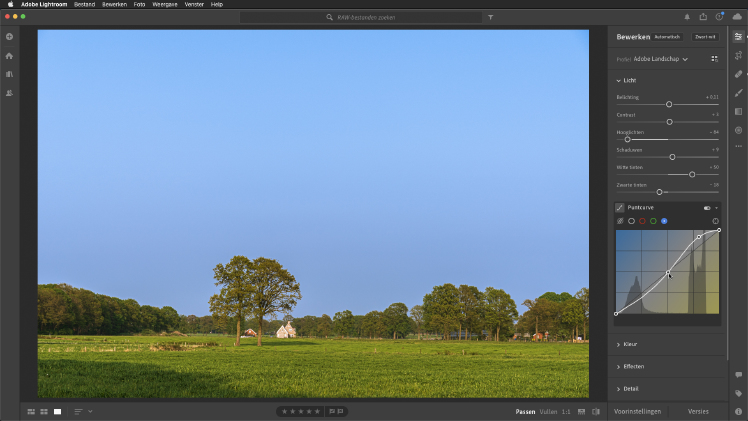Select the Brush tool
The height and width of the screenshot is (421, 748).
738,93
